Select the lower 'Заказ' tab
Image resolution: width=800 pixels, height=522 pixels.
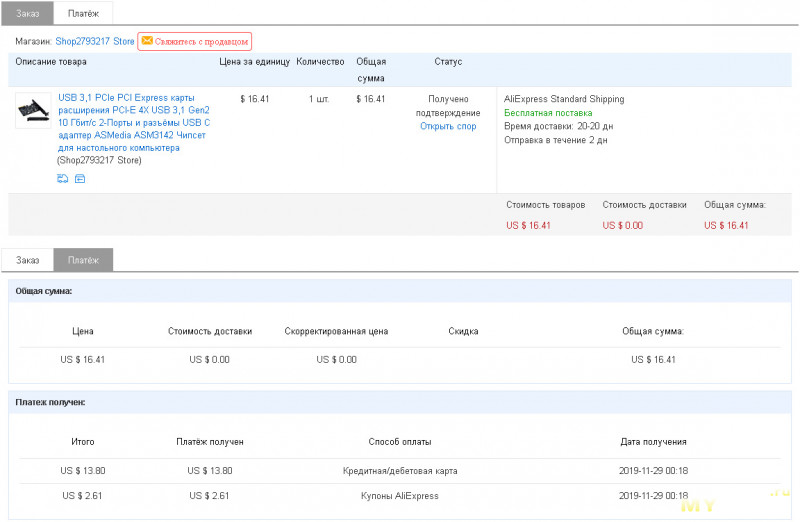click(x=27, y=260)
